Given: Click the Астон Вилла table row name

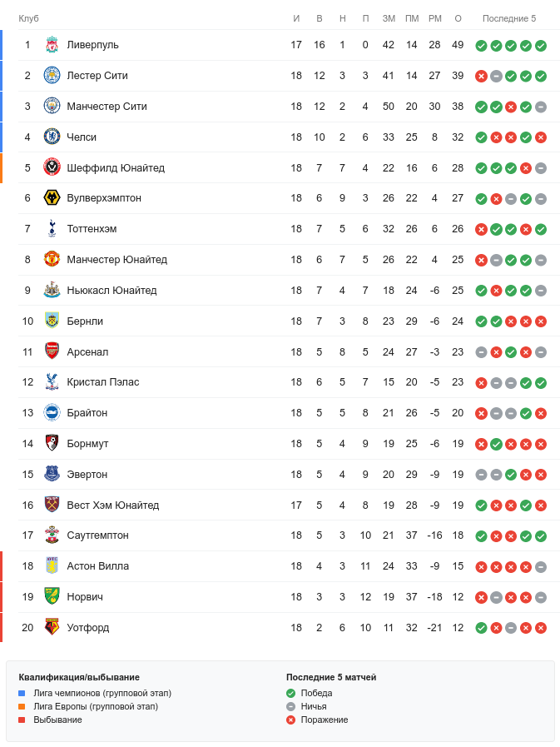Looking at the screenshot, I should tap(98, 566).
